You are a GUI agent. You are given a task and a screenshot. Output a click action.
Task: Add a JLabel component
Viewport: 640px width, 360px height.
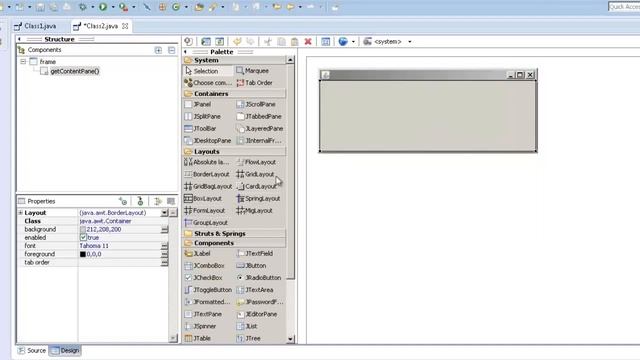[x=198, y=253]
